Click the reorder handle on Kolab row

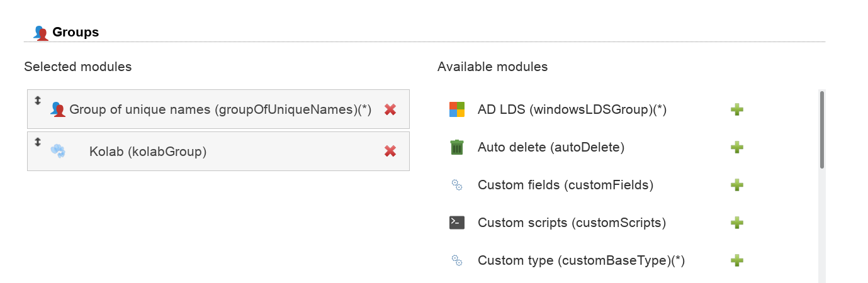(x=37, y=142)
